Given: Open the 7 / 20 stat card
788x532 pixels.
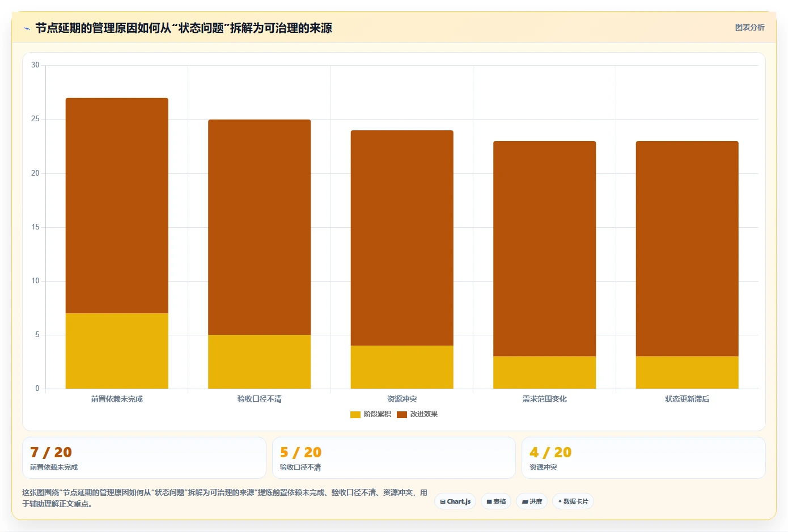Looking at the screenshot, I should pos(144,458).
